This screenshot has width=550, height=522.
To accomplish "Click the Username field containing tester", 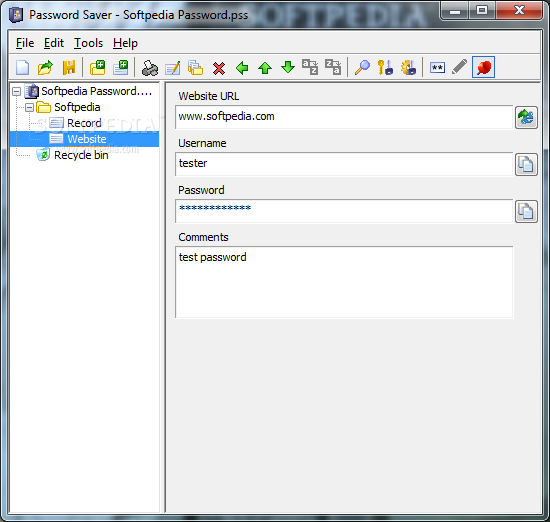I will coord(344,164).
